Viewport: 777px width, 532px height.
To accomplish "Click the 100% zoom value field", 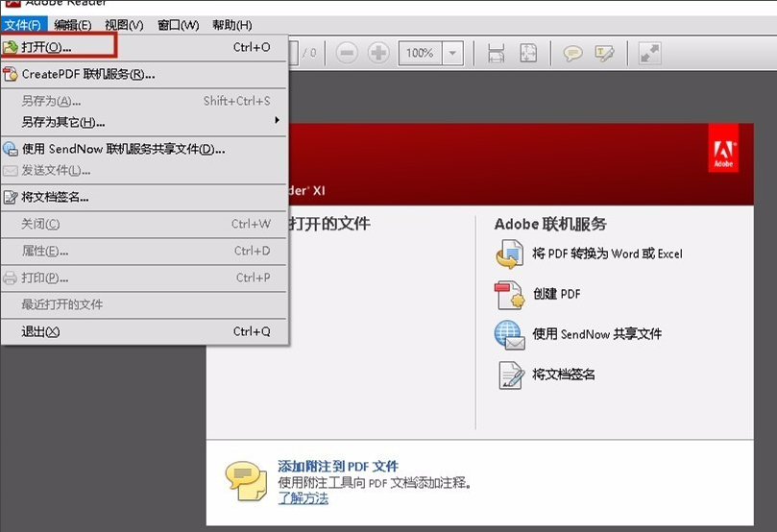I will [x=419, y=53].
